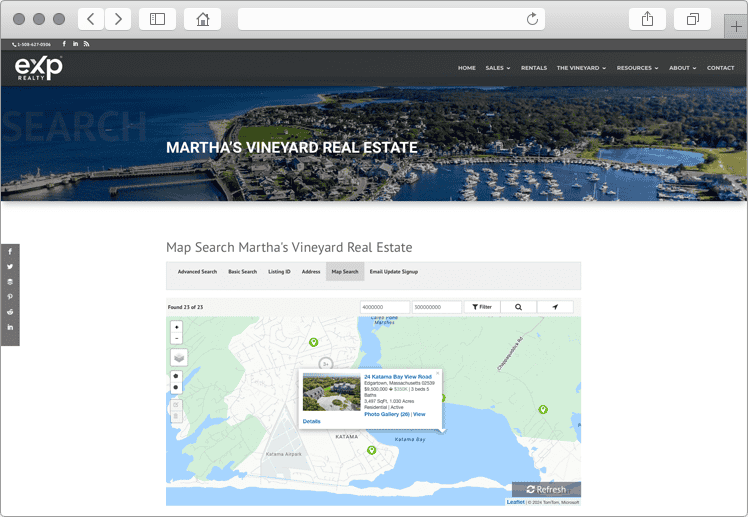Viewport: 748px width, 517px height.
Task: Select the polygon draw tool on map
Action: pos(177,376)
